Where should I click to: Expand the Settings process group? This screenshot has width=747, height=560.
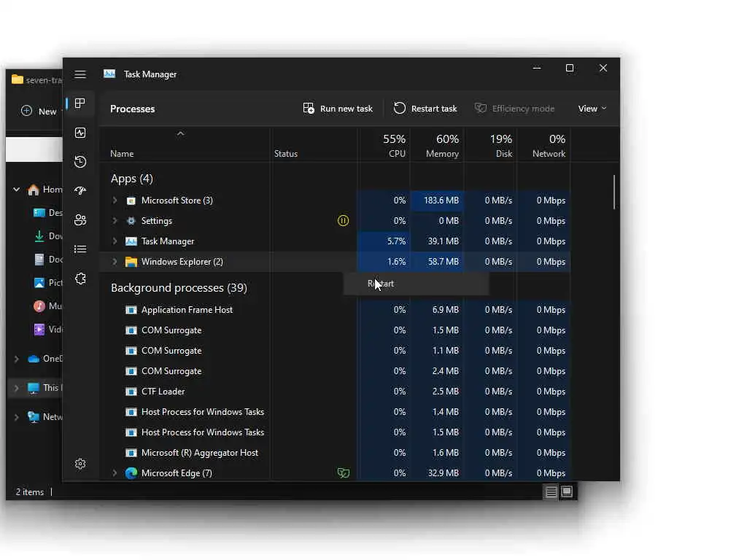coord(115,221)
